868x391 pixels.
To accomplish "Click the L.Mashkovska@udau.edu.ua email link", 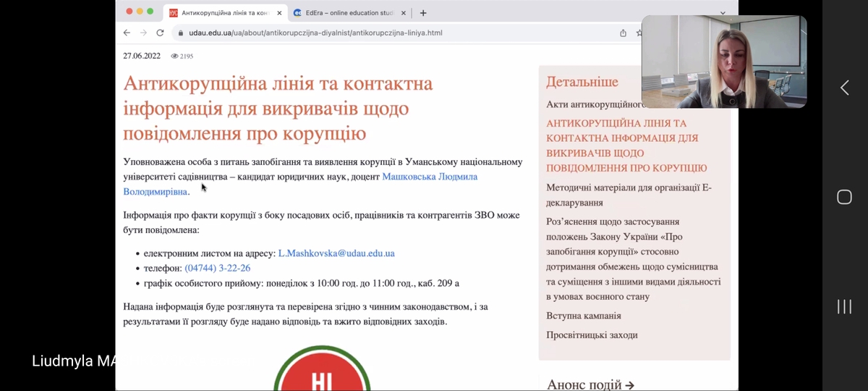I will 336,253.
